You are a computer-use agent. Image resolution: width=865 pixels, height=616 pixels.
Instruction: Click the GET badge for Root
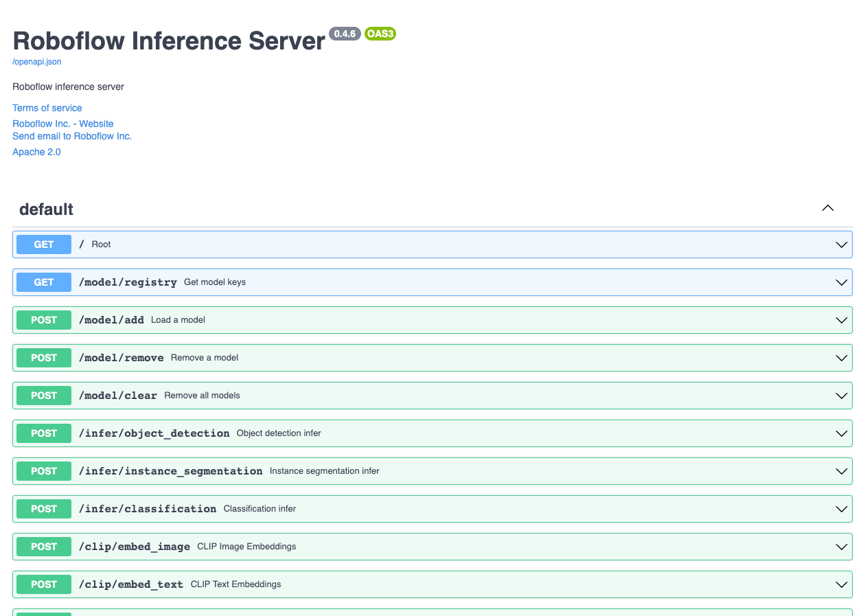tap(44, 244)
